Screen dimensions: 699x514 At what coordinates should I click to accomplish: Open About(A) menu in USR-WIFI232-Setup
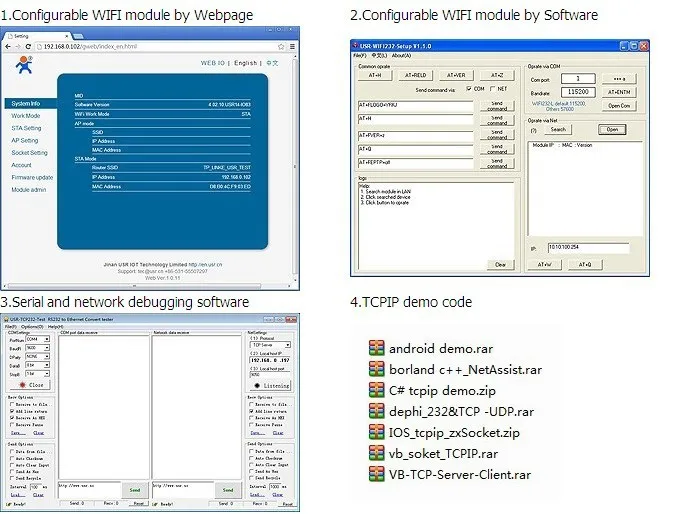pyautogui.click(x=401, y=56)
